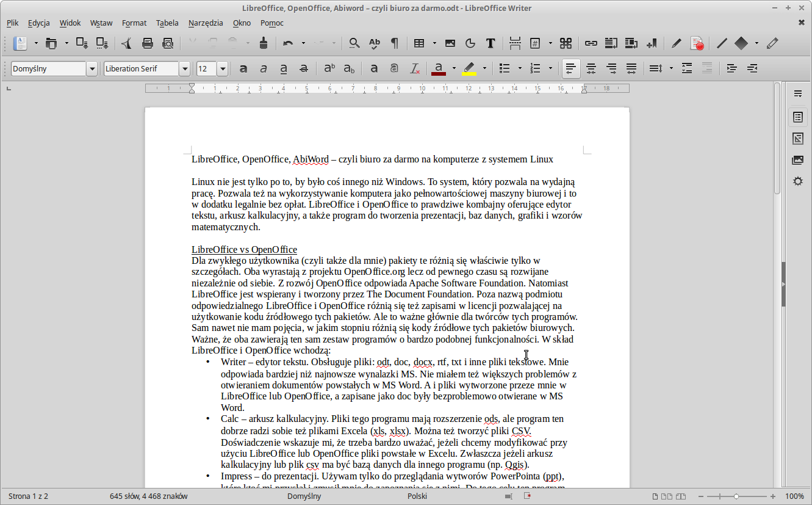Click the Insert Endnote icon
This screenshot has width=812, height=505.
(x=631, y=43)
